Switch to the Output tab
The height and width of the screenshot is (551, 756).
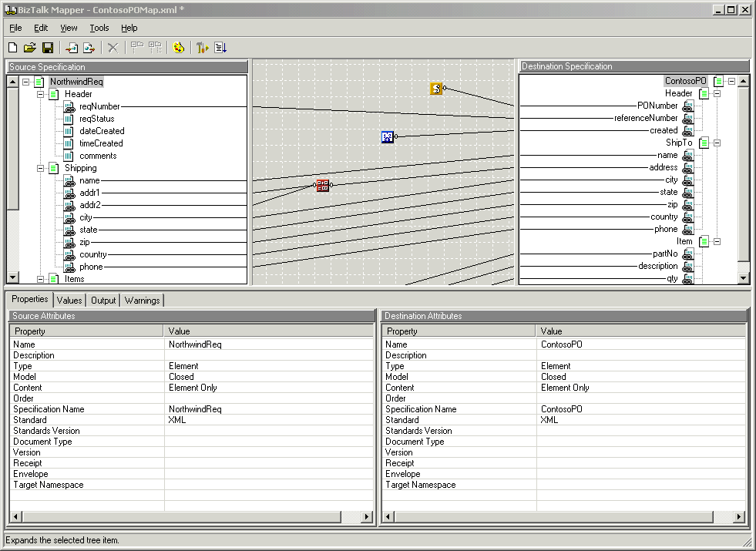tap(104, 301)
